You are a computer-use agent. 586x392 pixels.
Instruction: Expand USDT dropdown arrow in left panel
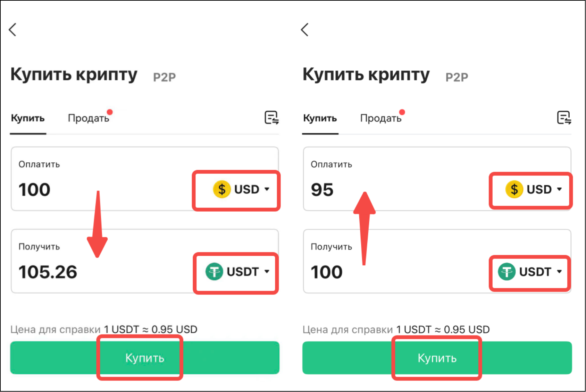point(267,271)
